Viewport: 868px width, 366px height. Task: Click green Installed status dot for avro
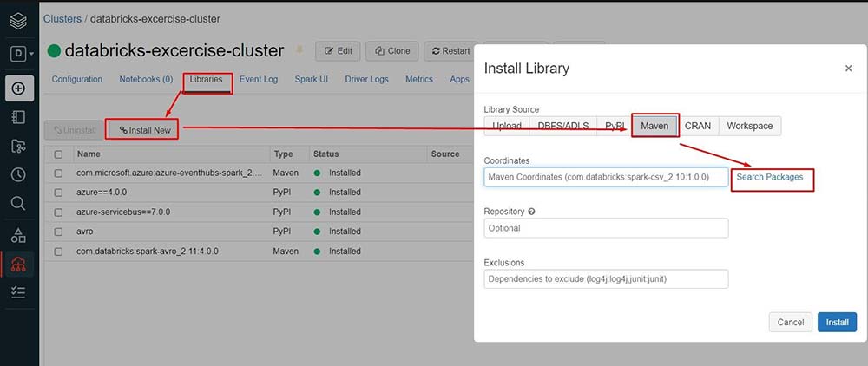click(317, 232)
